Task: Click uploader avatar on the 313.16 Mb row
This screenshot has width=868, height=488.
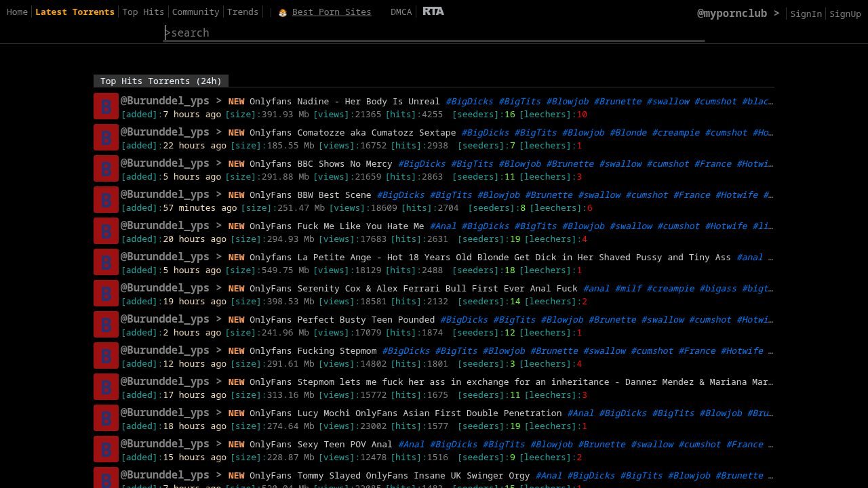Action: pos(106,387)
